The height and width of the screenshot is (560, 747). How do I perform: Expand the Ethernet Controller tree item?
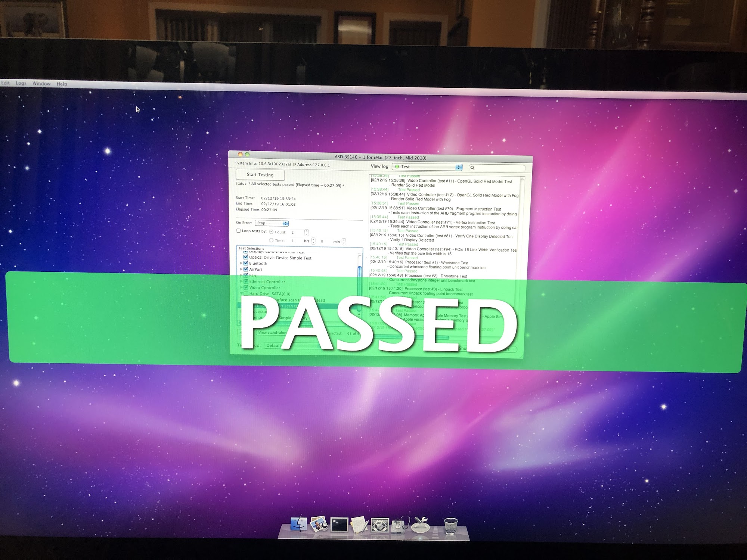pyautogui.click(x=241, y=281)
